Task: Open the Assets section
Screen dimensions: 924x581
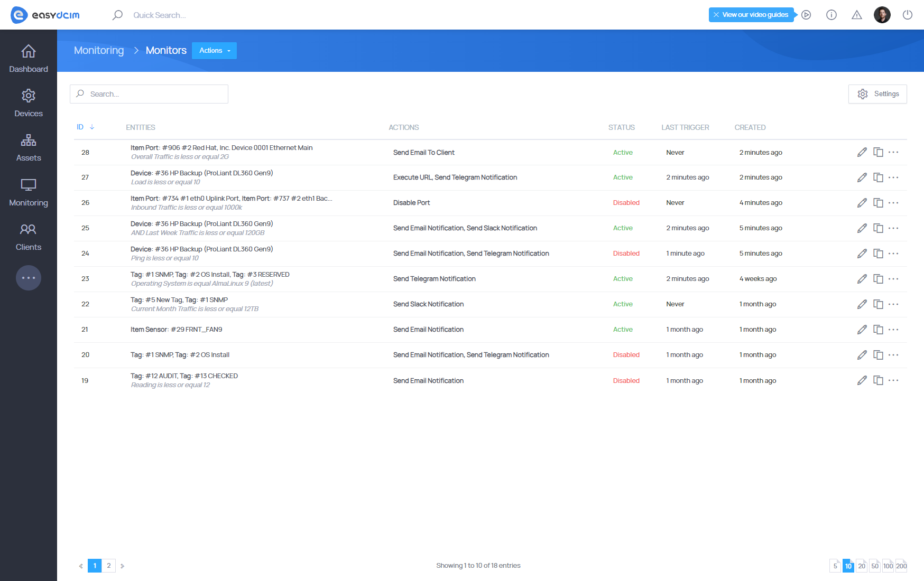Action: pyautogui.click(x=28, y=147)
